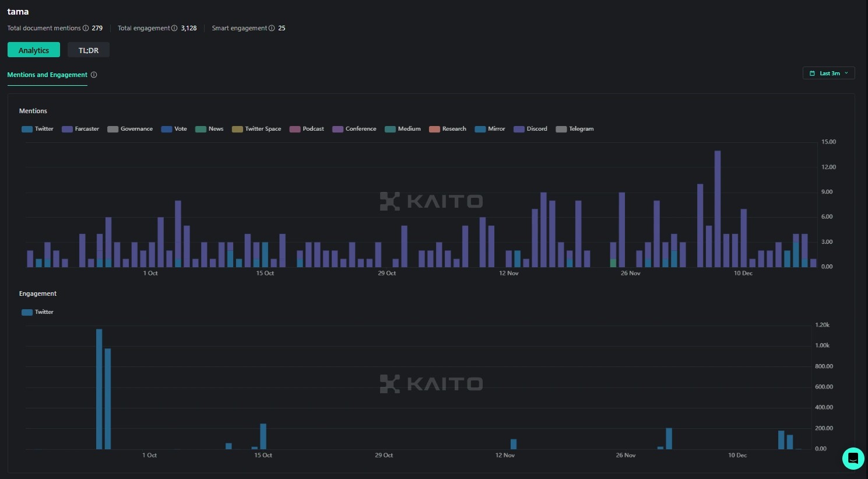Open Mentions and Engagement section tab

47,75
